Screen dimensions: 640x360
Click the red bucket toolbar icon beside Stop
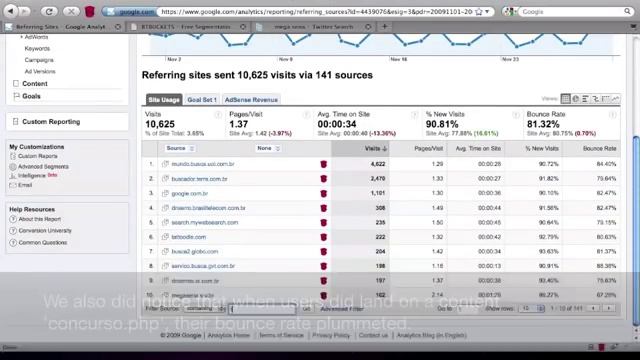90,11
